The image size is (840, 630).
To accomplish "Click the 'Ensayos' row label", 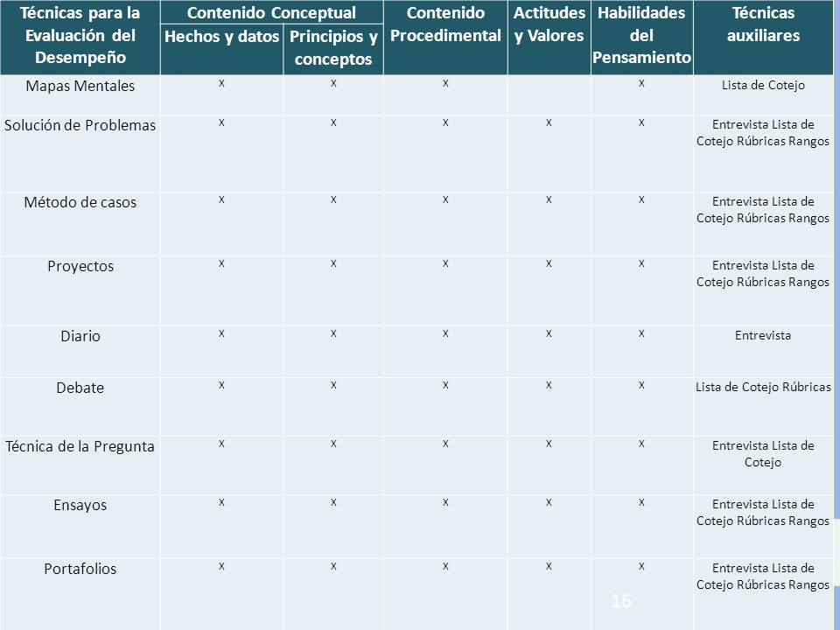I will (80, 505).
